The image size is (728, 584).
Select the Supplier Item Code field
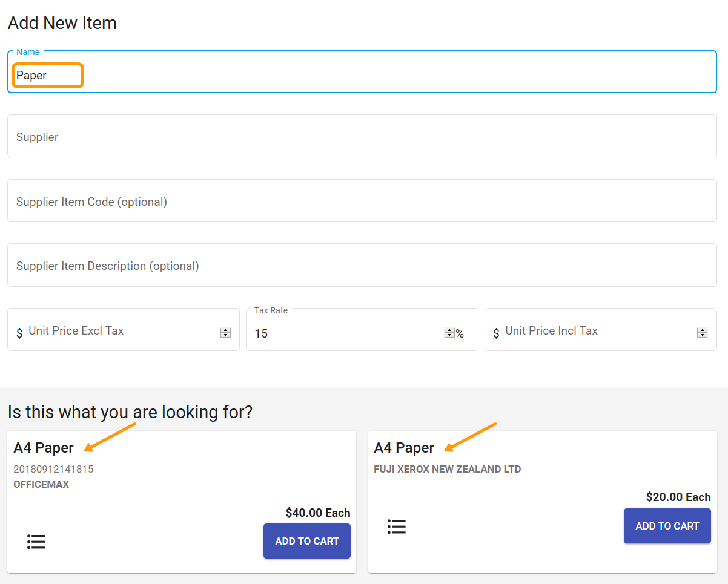(x=362, y=202)
